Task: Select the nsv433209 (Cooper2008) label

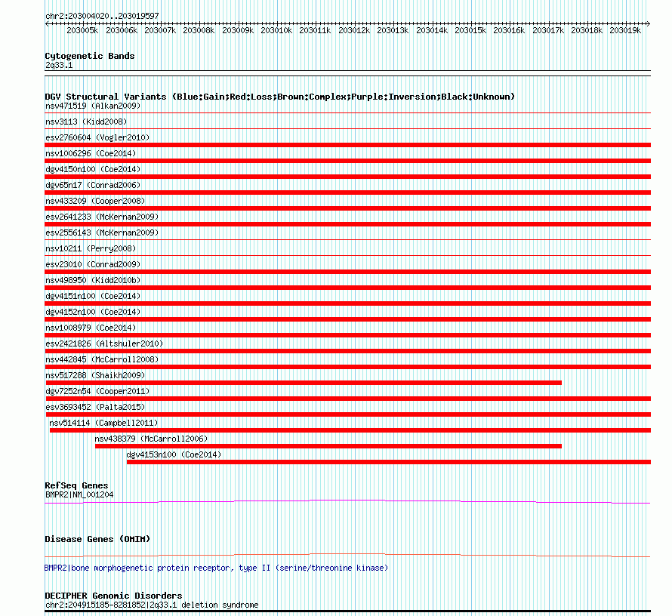Action: pos(95,201)
